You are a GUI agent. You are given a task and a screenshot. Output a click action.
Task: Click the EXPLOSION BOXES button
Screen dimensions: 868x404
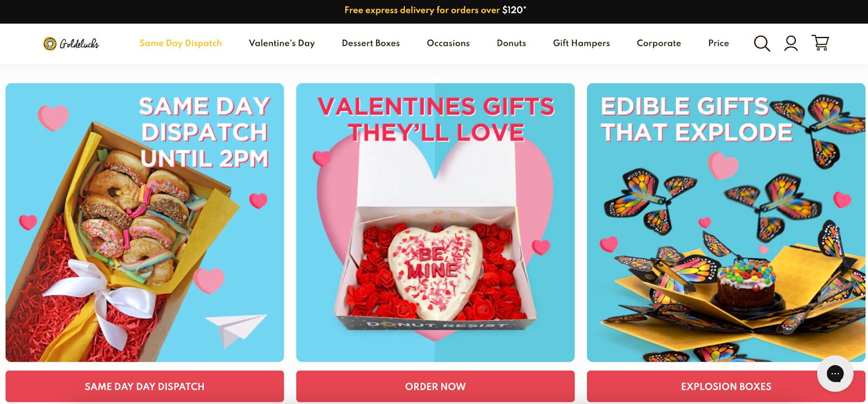726,387
